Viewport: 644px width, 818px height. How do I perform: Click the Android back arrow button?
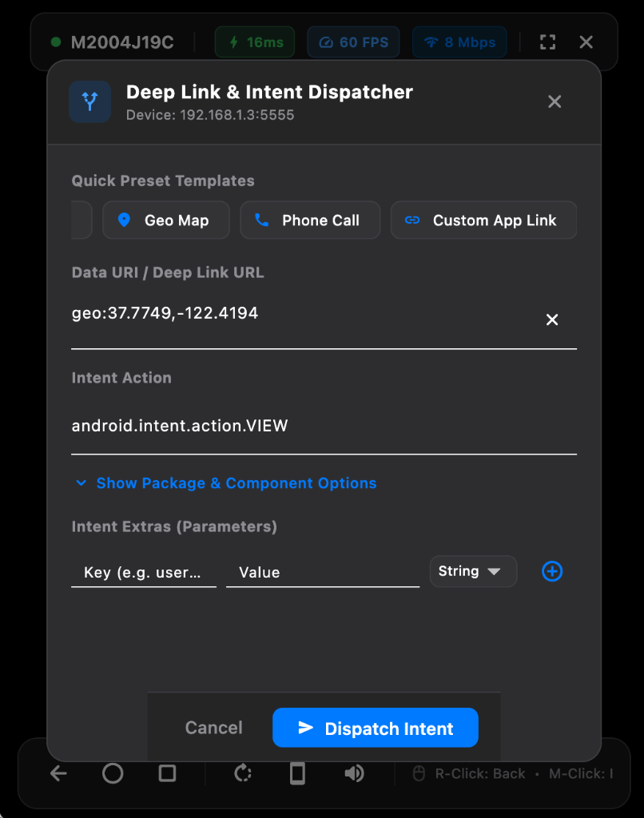(x=58, y=773)
